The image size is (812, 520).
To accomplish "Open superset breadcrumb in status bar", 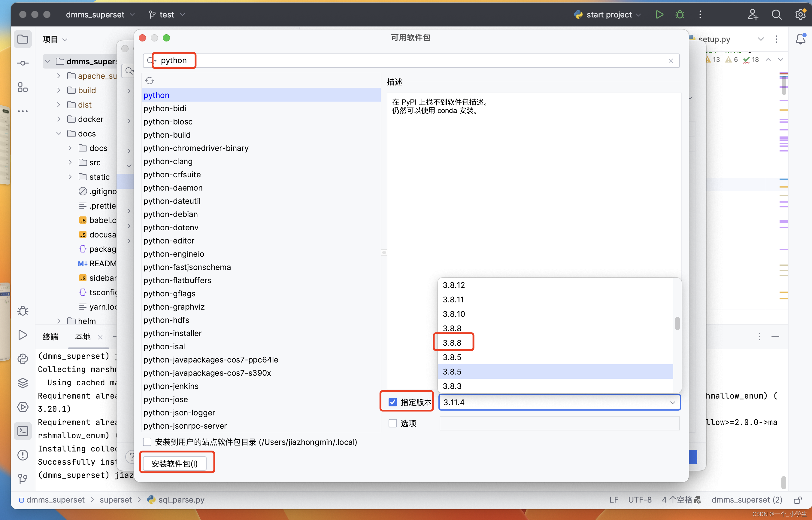I will 115,500.
